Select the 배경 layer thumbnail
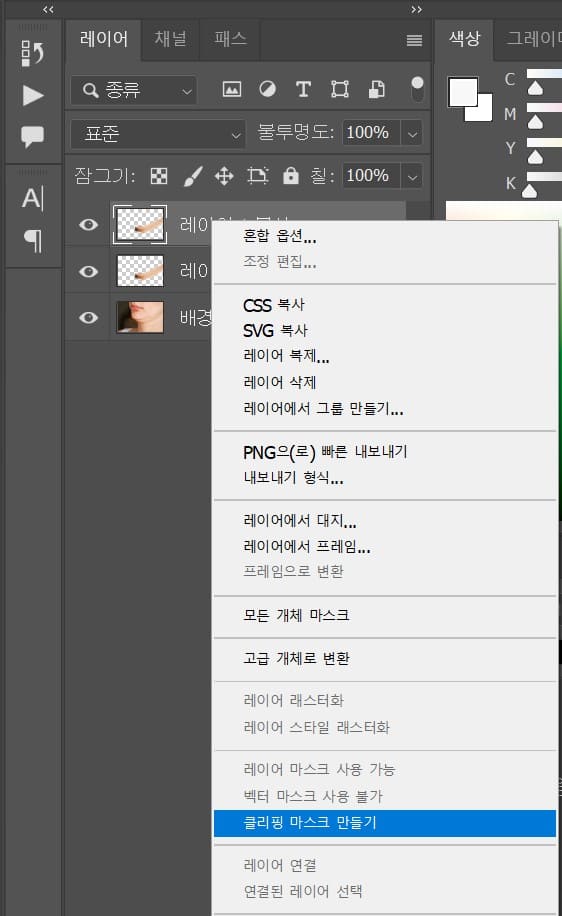Screen dimensions: 562x916 [140, 317]
